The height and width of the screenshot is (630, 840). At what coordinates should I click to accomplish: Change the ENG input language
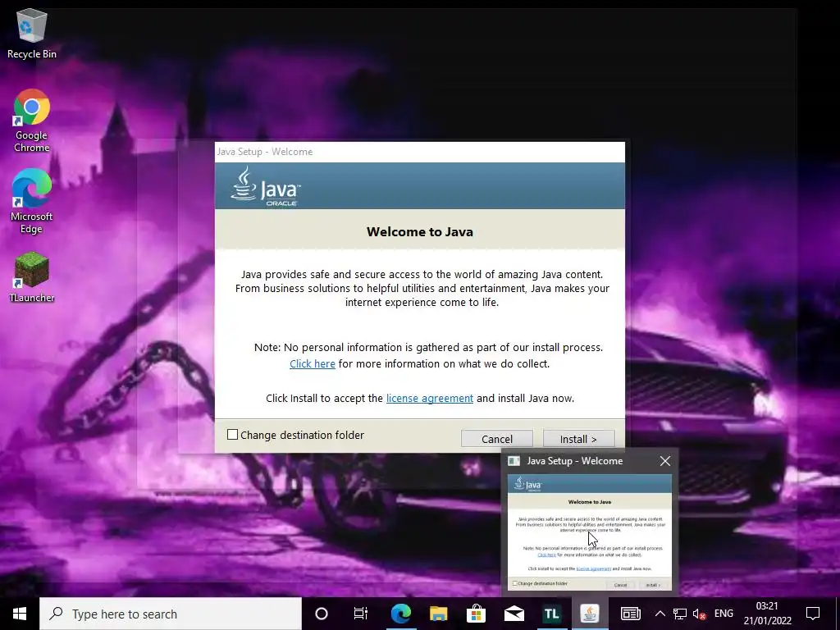[724, 614]
